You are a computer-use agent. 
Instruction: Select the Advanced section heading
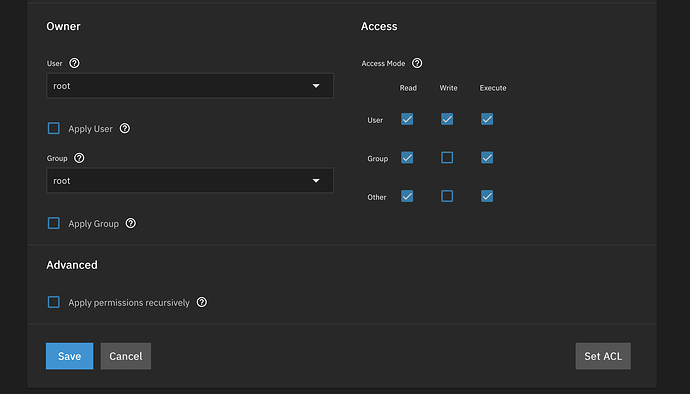tap(72, 265)
